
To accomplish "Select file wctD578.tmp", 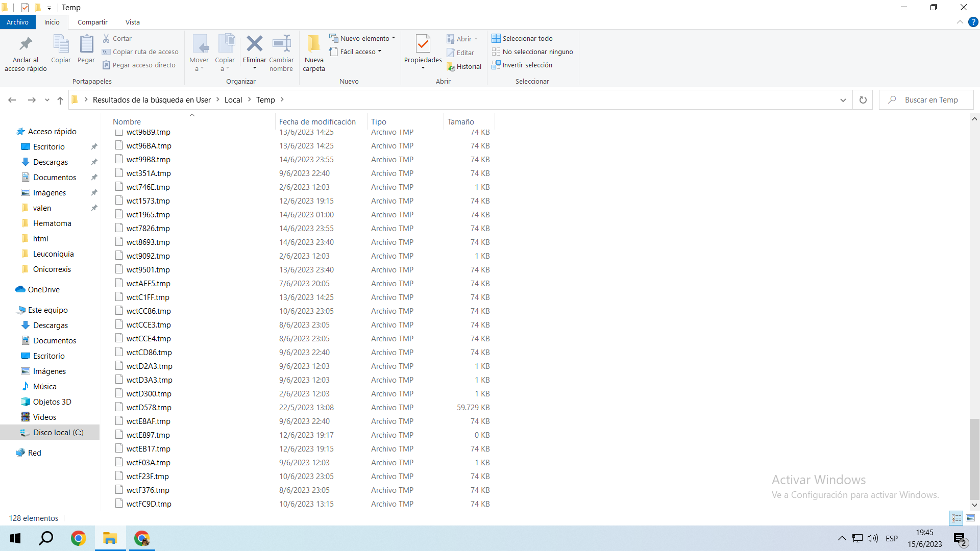I will point(149,407).
